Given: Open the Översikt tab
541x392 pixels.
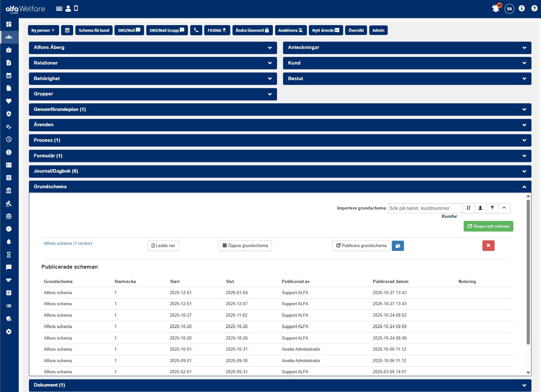Looking at the screenshot, I should [x=356, y=30].
